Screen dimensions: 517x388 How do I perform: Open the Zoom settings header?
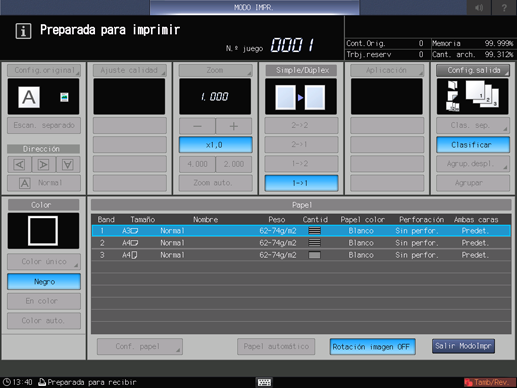tap(215, 70)
